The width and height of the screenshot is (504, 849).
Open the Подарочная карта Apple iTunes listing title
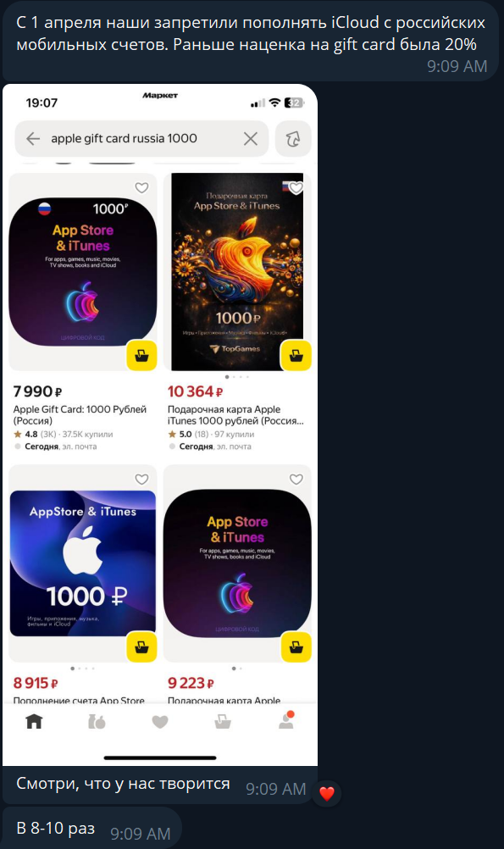click(x=235, y=414)
